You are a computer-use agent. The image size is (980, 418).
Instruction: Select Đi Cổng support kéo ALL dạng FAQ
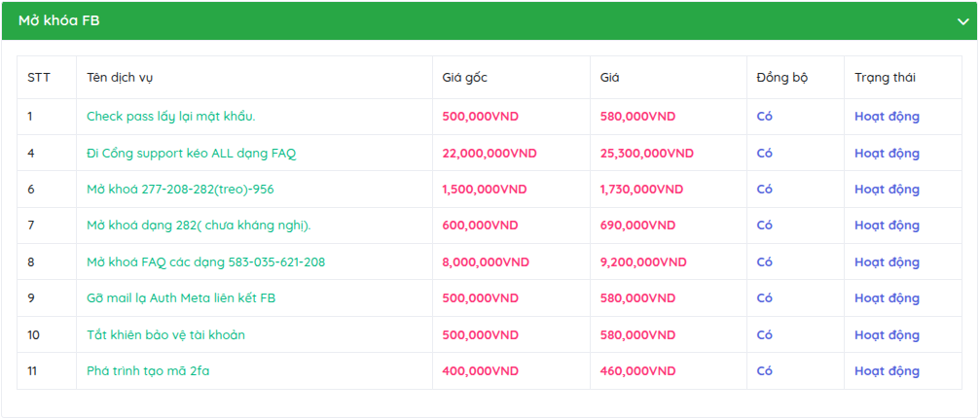pos(192,154)
